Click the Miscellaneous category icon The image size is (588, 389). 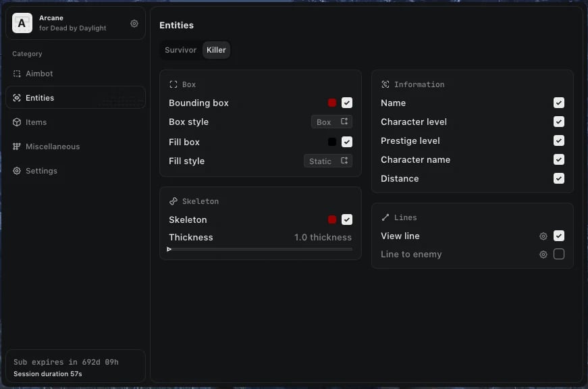pyautogui.click(x=17, y=147)
